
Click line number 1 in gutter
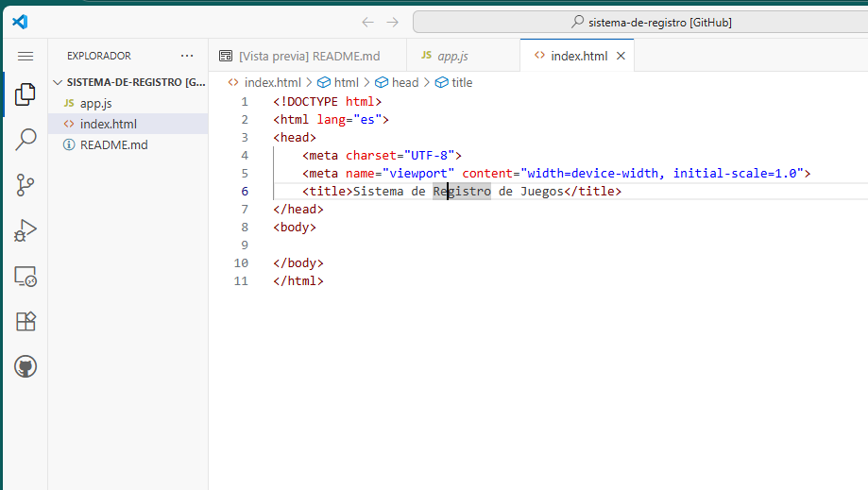click(x=244, y=102)
